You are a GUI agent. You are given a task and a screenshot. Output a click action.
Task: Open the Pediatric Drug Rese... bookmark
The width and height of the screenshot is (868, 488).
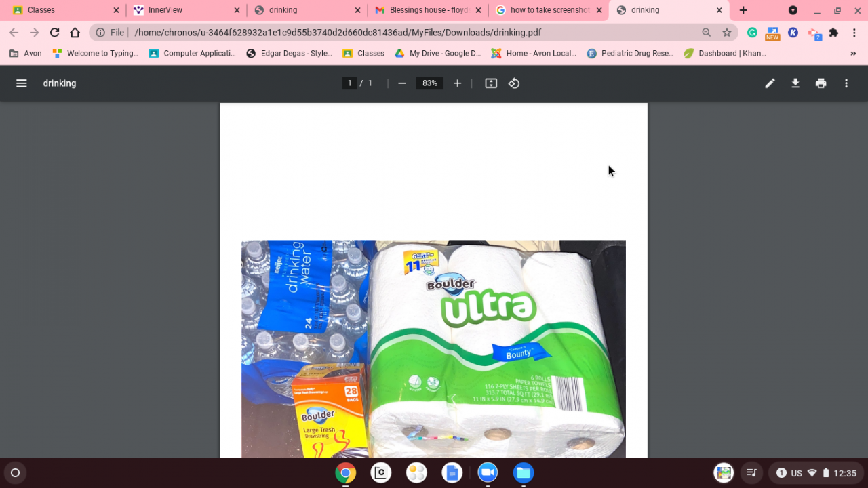pyautogui.click(x=630, y=54)
